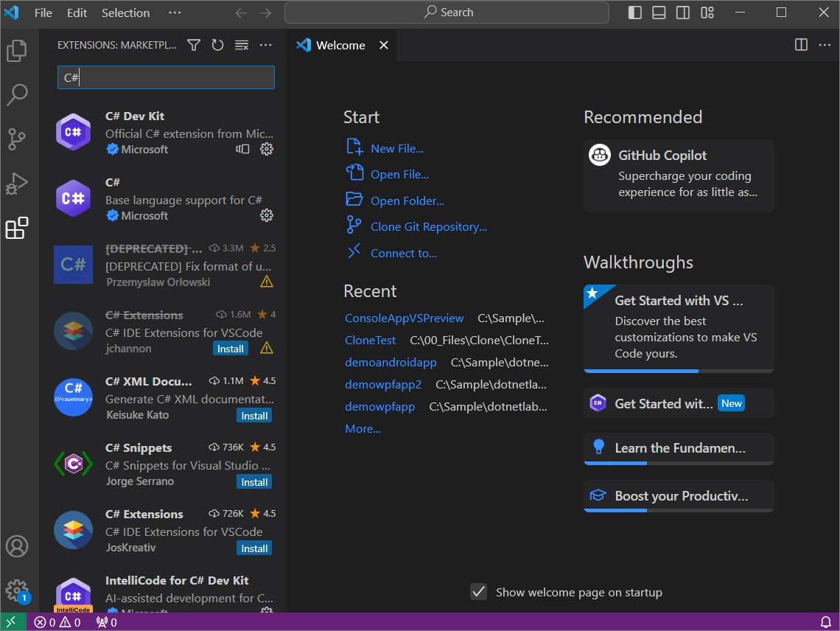The width and height of the screenshot is (840, 631).
Task: Open a Remote Window from status bar
Action: (x=13, y=622)
